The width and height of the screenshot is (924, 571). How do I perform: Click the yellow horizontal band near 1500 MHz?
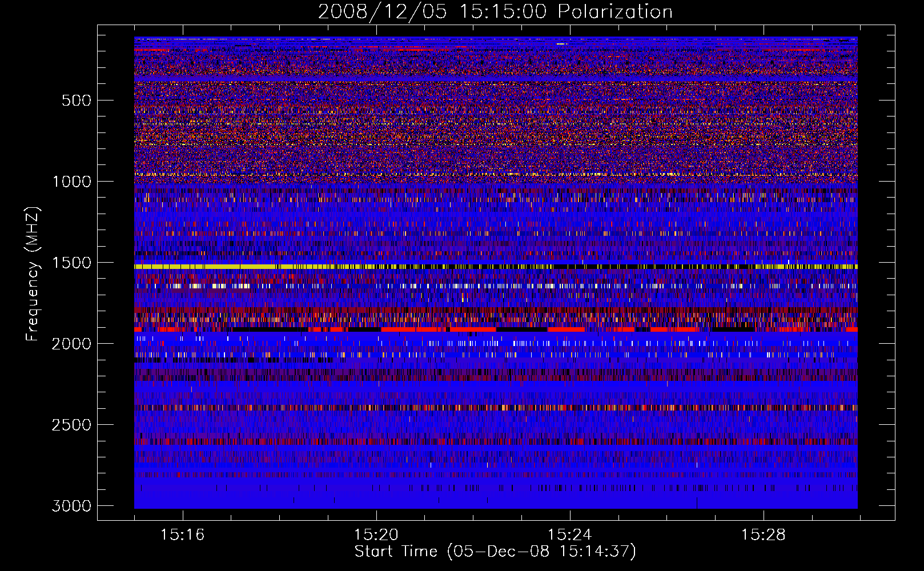[496, 267]
